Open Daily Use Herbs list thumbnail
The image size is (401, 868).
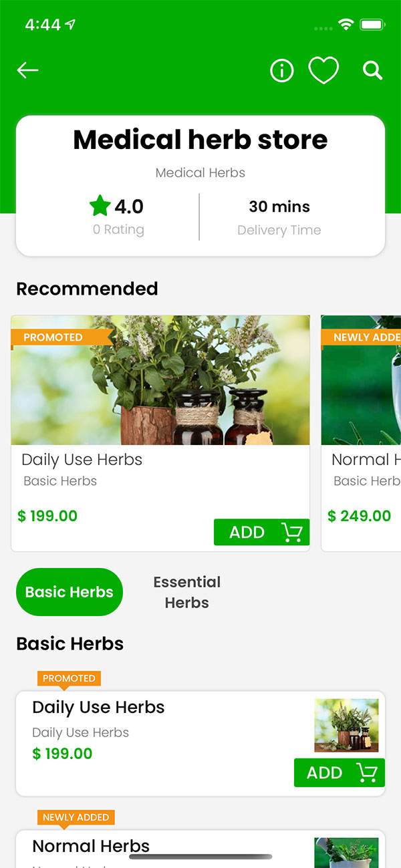pos(346,726)
